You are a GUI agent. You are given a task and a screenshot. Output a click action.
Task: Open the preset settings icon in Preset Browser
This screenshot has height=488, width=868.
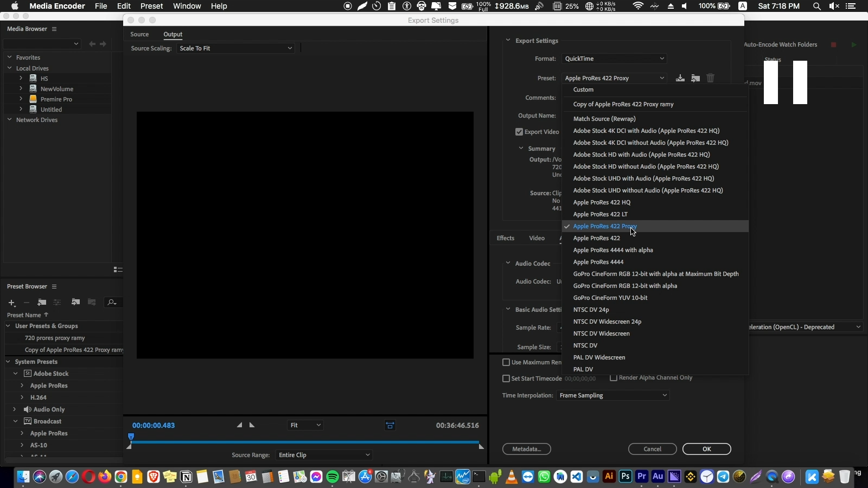click(57, 303)
